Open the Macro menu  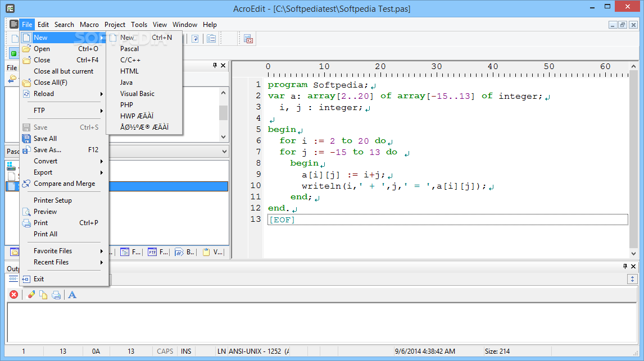pyautogui.click(x=89, y=25)
